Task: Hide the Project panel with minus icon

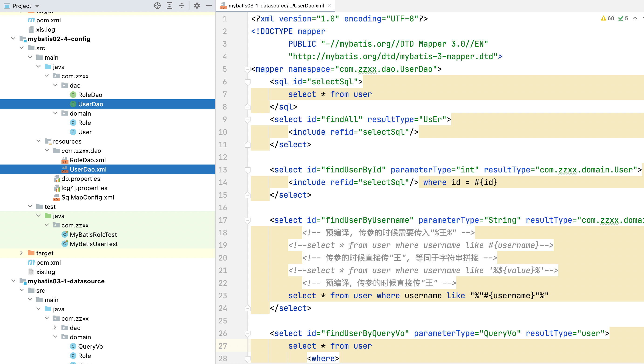Action: pos(209,6)
